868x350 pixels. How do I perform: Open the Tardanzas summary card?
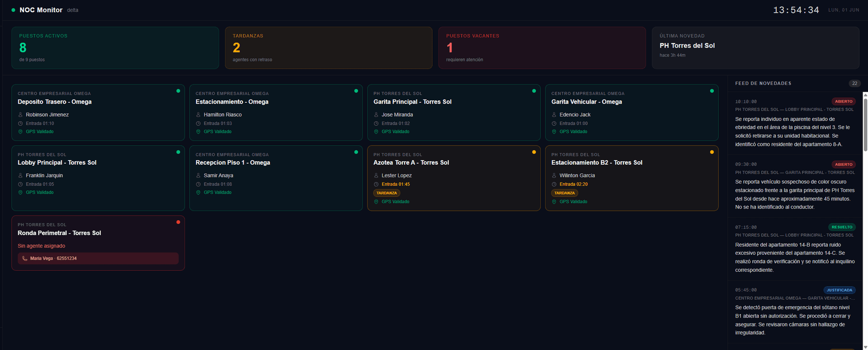coord(329,48)
